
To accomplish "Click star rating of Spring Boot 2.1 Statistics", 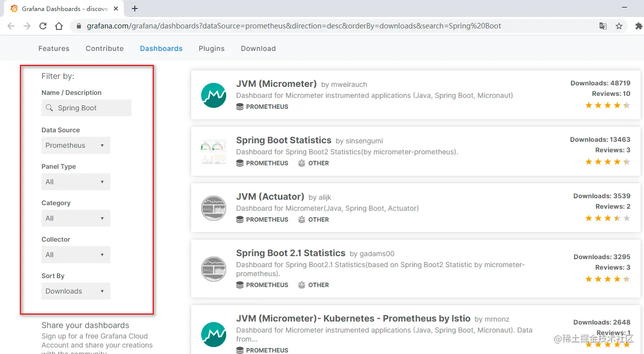I will coord(608,279).
